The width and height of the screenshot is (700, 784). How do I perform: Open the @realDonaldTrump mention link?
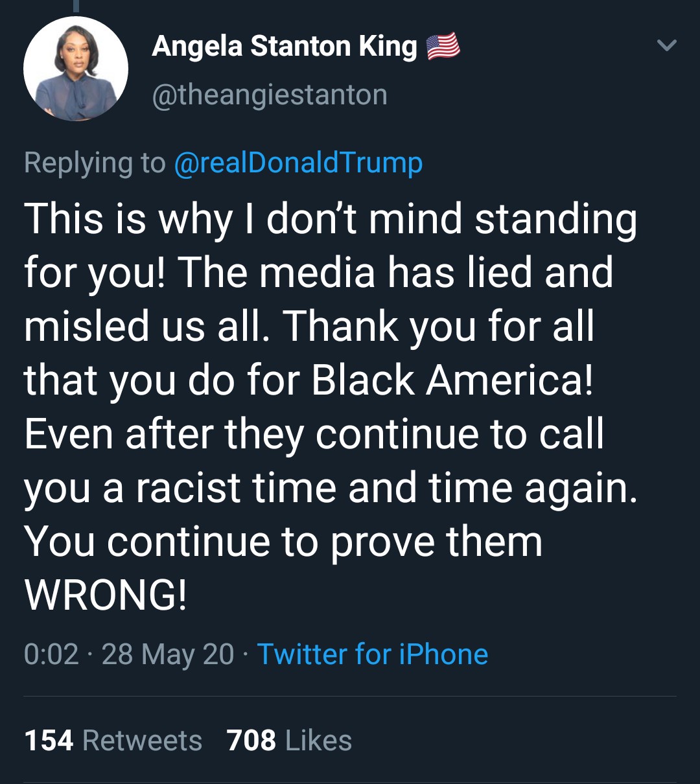[298, 163]
